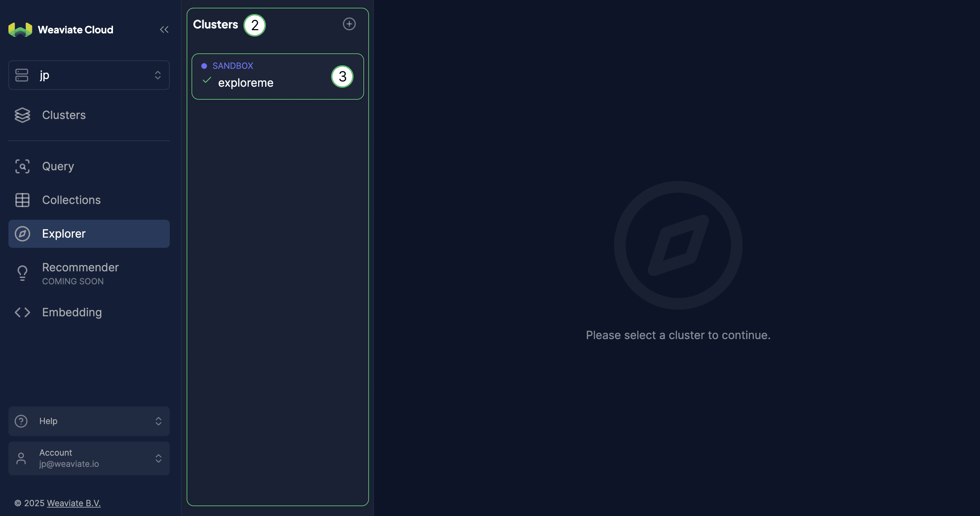
Task: Collapse the sidebar with the double-chevron icon
Action: click(164, 30)
